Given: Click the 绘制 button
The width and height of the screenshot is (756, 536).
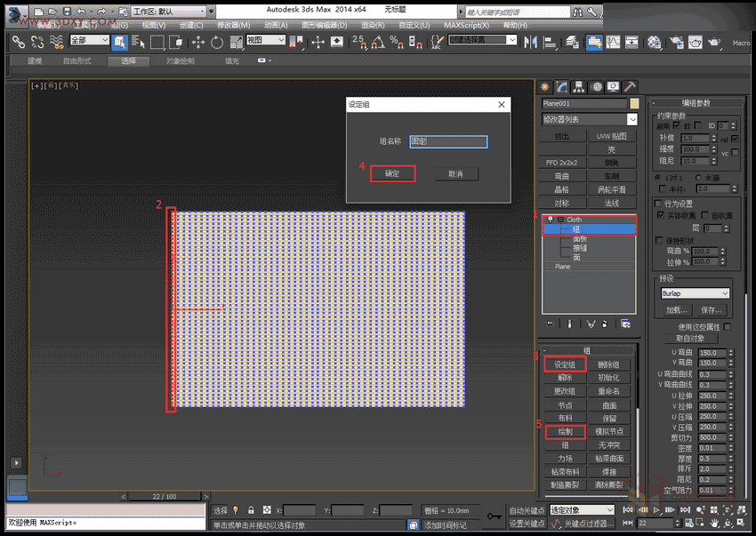Looking at the screenshot, I should click(x=565, y=431).
